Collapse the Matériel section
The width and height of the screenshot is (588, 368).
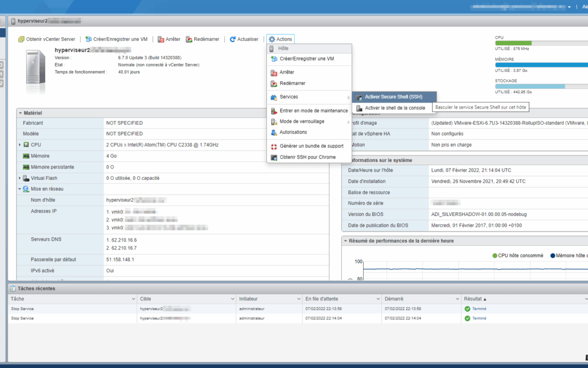(x=20, y=113)
